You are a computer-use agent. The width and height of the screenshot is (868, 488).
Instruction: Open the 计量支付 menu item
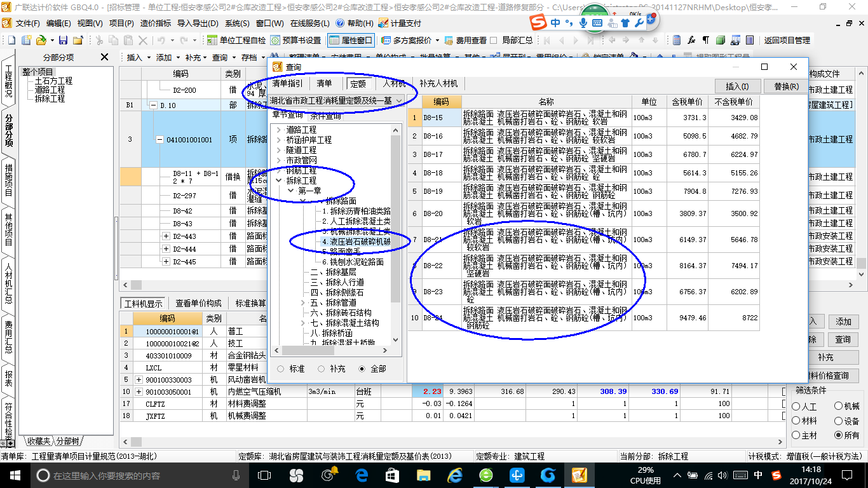click(x=400, y=23)
